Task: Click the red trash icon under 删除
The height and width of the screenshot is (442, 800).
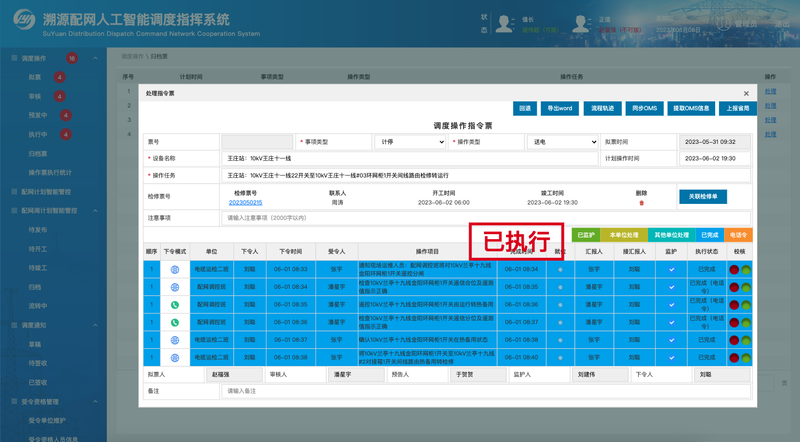Action: point(641,203)
